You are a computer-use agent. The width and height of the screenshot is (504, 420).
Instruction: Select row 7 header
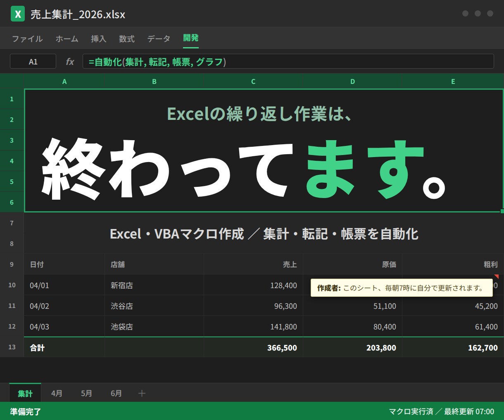tap(12, 223)
